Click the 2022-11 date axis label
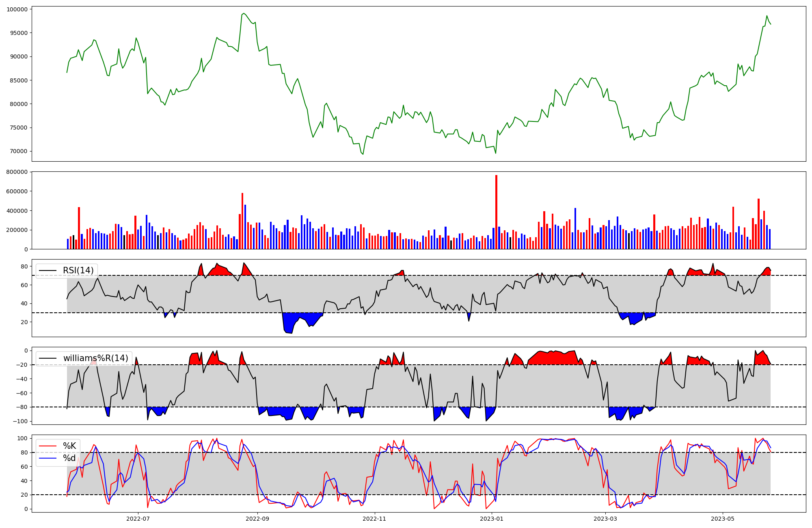The height and width of the screenshot is (528, 812). pyautogui.click(x=374, y=519)
